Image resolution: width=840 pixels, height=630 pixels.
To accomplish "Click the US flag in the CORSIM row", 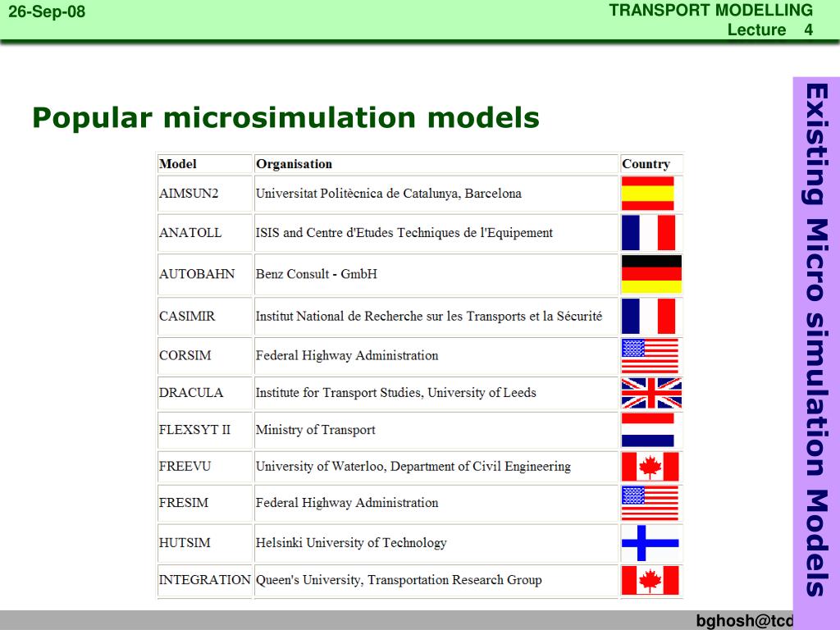I will pyautogui.click(x=650, y=356).
